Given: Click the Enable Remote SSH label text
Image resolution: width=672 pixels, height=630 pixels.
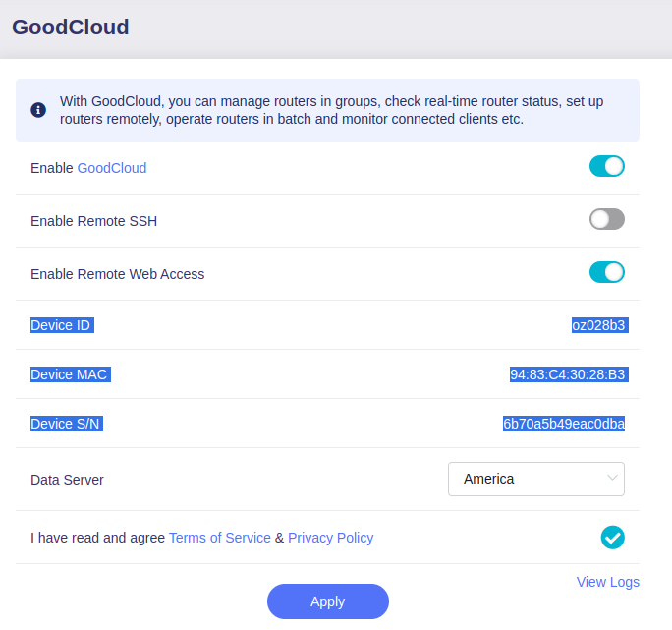Looking at the screenshot, I should click(94, 221).
